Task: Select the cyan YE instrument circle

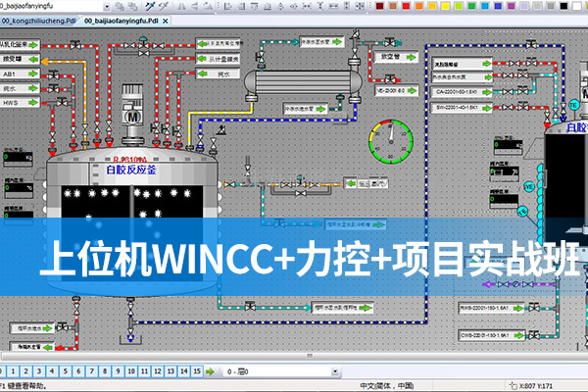Action: coord(529,186)
